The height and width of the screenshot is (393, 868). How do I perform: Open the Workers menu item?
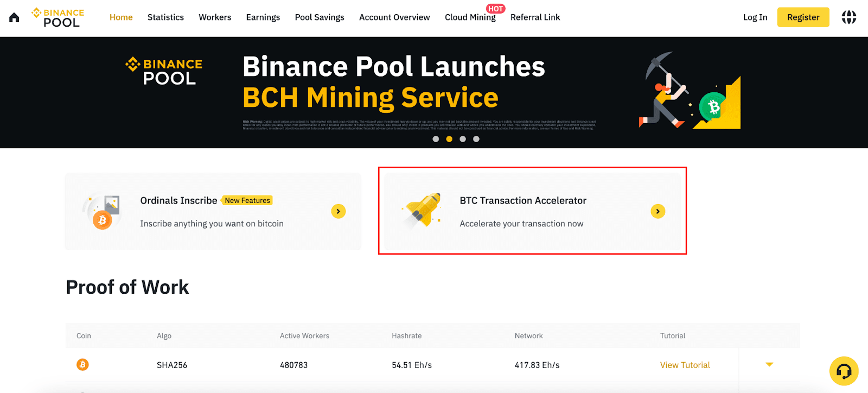point(215,17)
